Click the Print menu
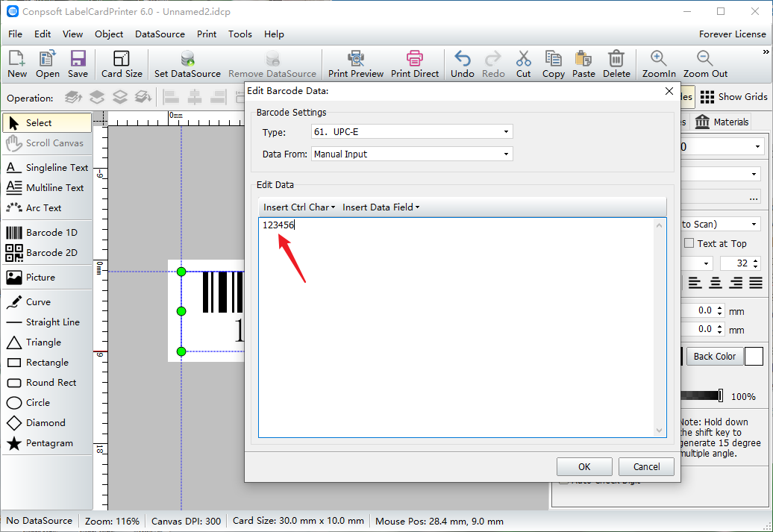 pyautogui.click(x=207, y=34)
